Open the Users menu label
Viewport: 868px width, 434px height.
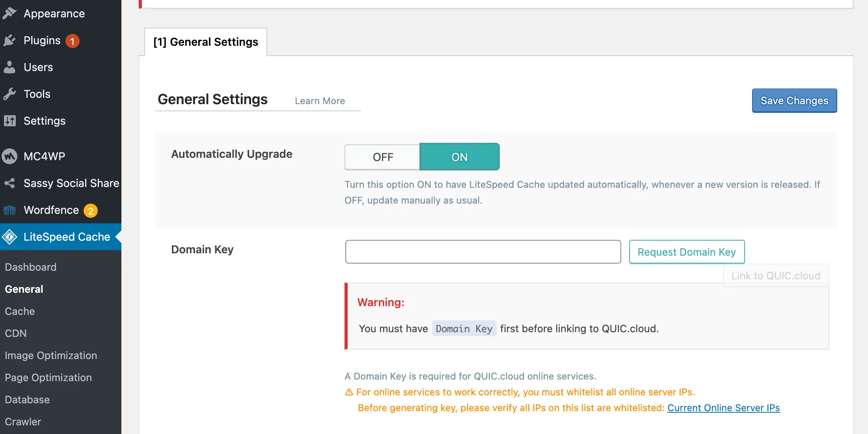tap(38, 67)
